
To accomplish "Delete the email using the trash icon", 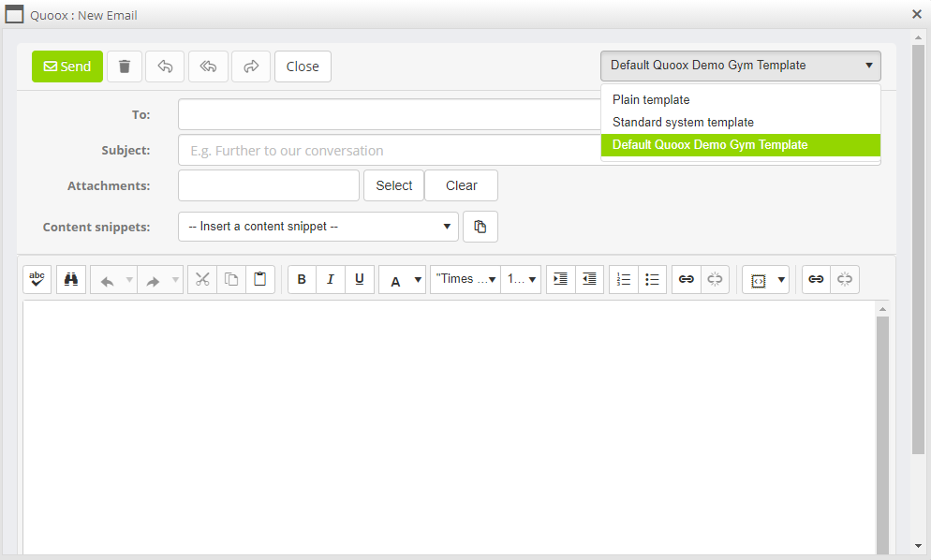I will 125,66.
